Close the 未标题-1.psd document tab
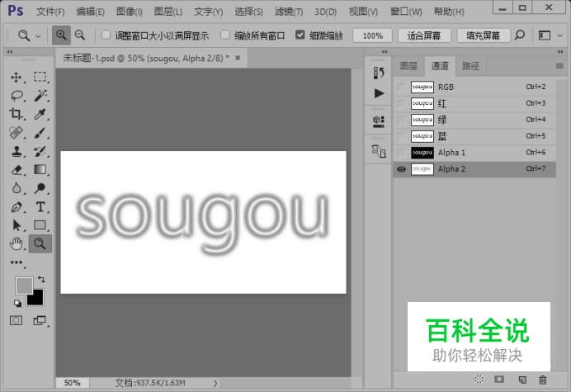The height and width of the screenshot is (392, 571). tap(238, 58)
